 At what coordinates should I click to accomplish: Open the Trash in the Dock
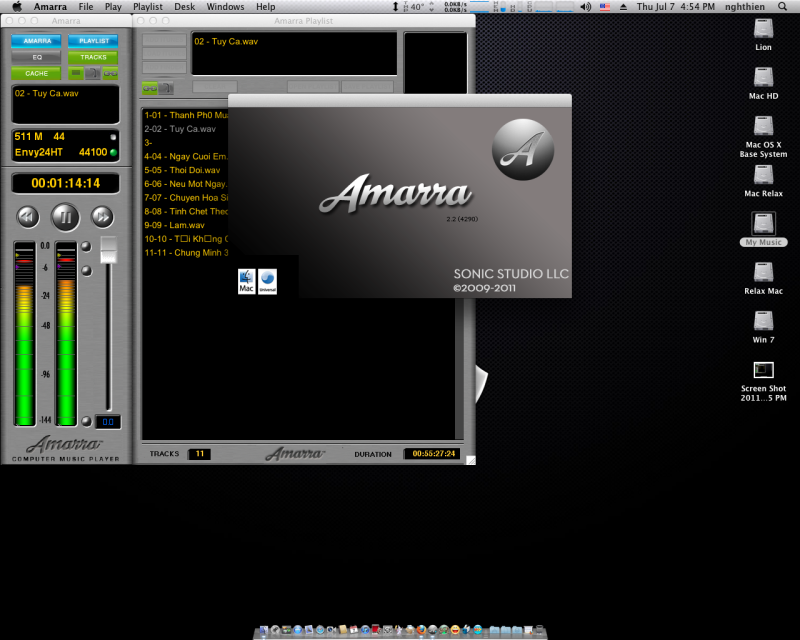[539, 630]
